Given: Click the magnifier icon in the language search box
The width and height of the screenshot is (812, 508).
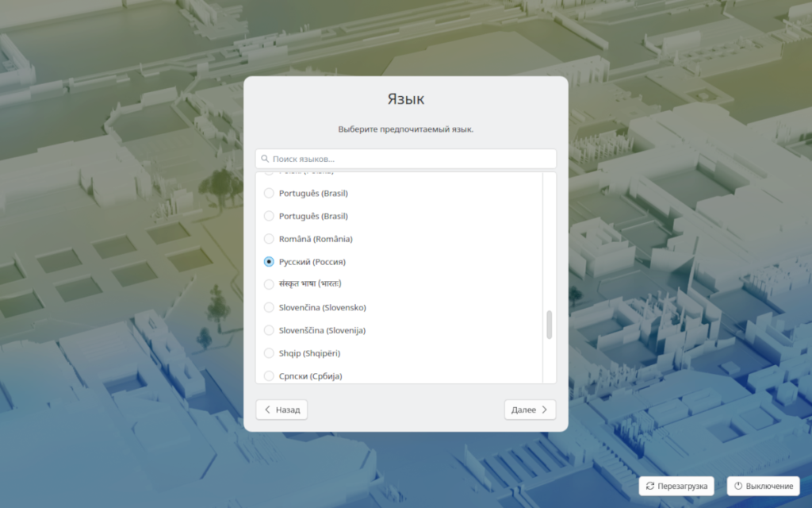Looking at the screenshot, I should click(x=265, y=159).
